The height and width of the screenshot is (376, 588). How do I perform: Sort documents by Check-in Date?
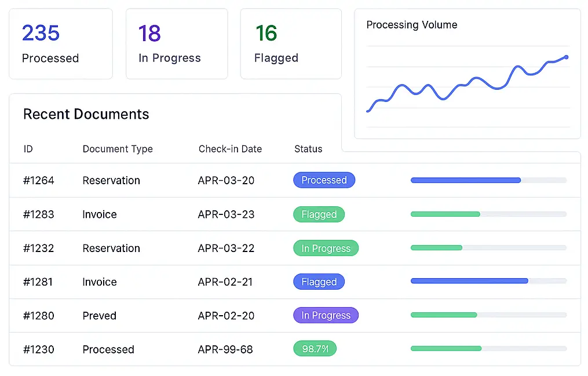(229, 149)
